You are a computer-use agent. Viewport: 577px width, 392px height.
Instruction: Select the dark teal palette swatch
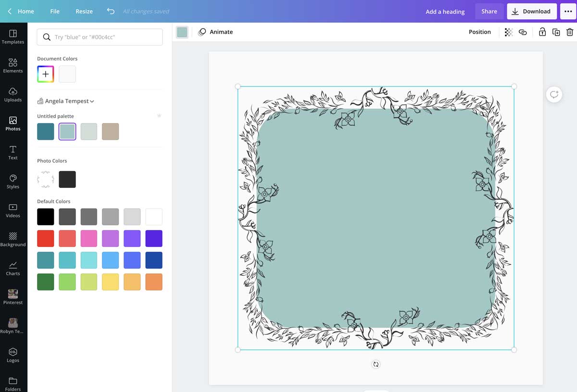click(45, 131)
